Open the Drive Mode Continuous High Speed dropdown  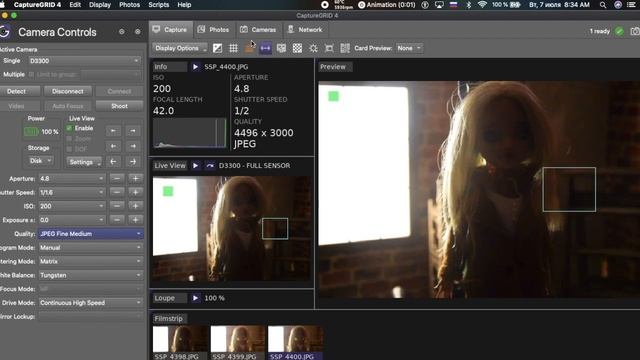[x=91, y=303]
